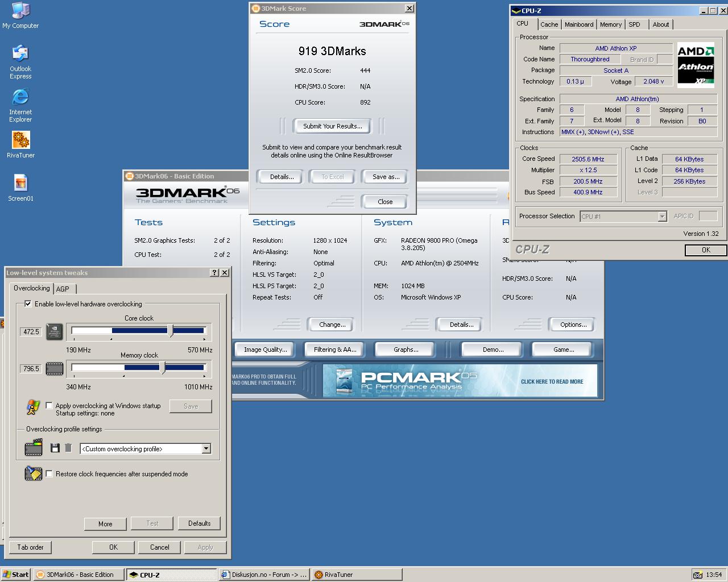This screenshot has height=582, width=728.
Task: Open Filtering & AA settings
Action: coord(335,350)
